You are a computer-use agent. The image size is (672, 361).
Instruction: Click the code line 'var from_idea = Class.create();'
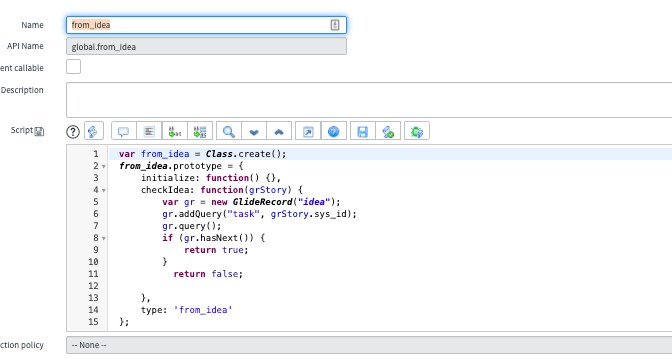(x=202, y=154)
